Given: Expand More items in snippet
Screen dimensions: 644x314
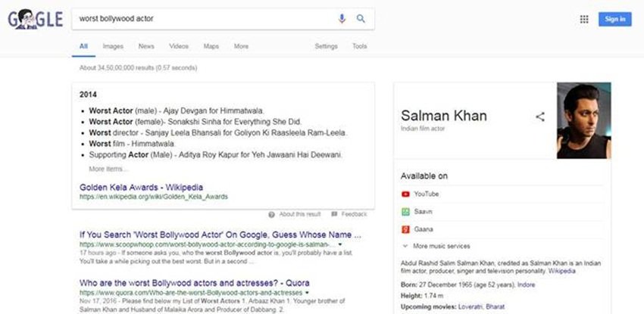Looking at the screenshot, I should click(108, 169).
